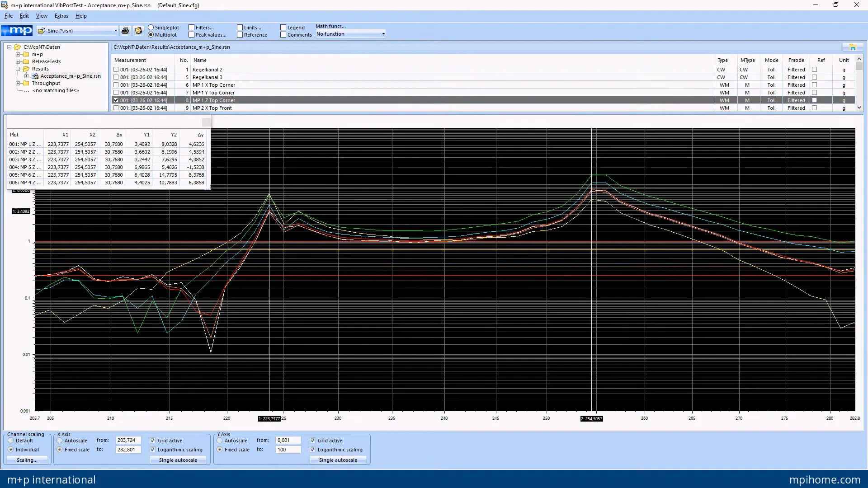Open the Edit menu
868x488 pixels.
coord(24,16)
